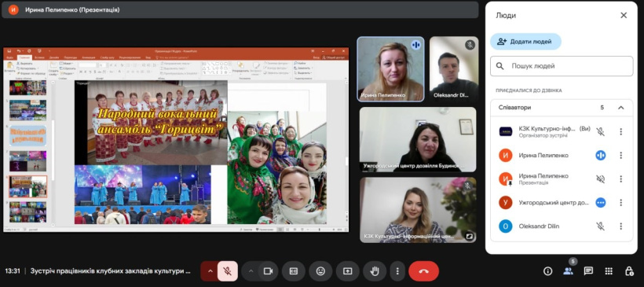
Task: Toggle closed captions button
Action: (x=294, y=271)
